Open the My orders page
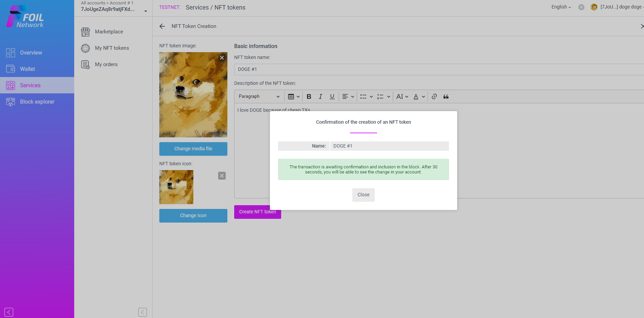The height and width of the screenshot is (318, 644). 106,64
